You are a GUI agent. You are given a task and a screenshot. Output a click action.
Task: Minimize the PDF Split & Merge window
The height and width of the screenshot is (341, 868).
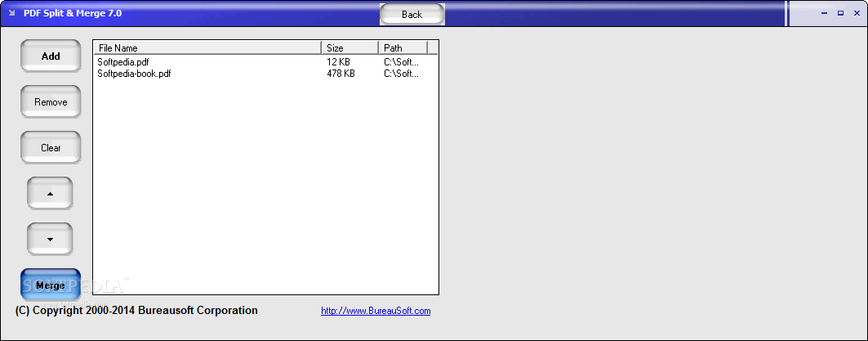pyautogui.click(x=825, y=13)
